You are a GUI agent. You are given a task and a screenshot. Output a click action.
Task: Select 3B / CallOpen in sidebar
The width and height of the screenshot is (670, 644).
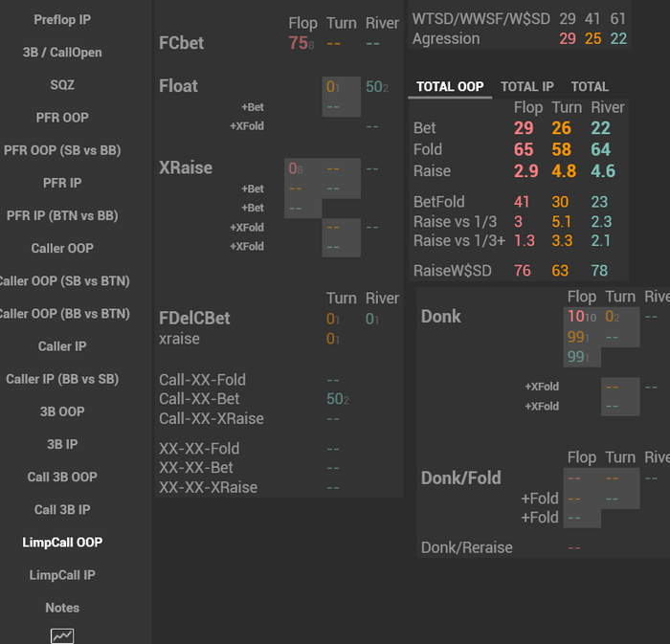pos(62,52)
